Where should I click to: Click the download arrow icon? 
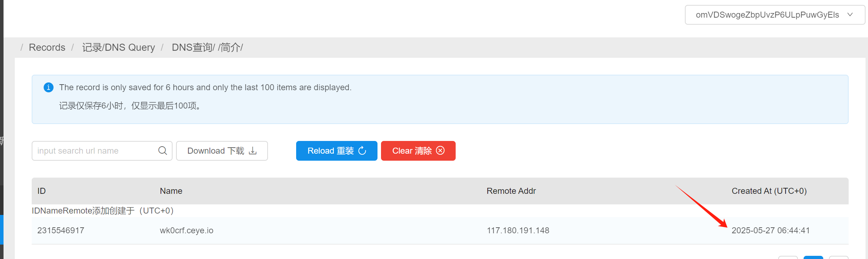tap(253, 151)
